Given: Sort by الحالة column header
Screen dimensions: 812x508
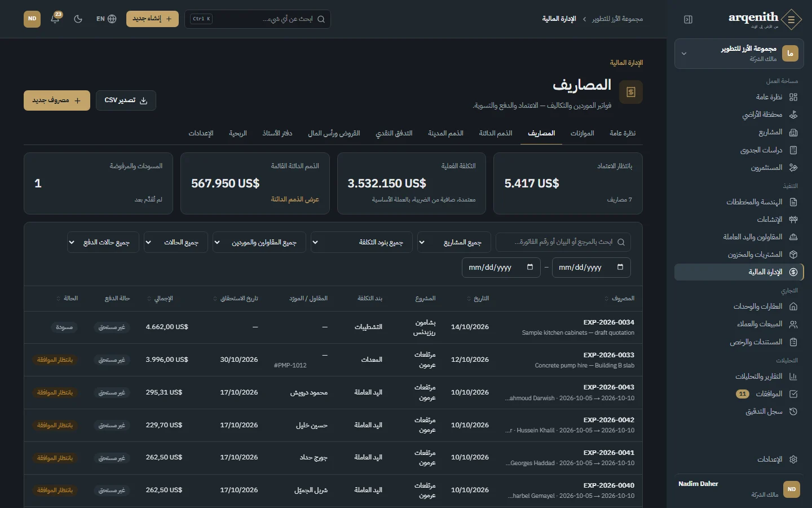Looking at the screenshot, I should click(x=67, y=298).
